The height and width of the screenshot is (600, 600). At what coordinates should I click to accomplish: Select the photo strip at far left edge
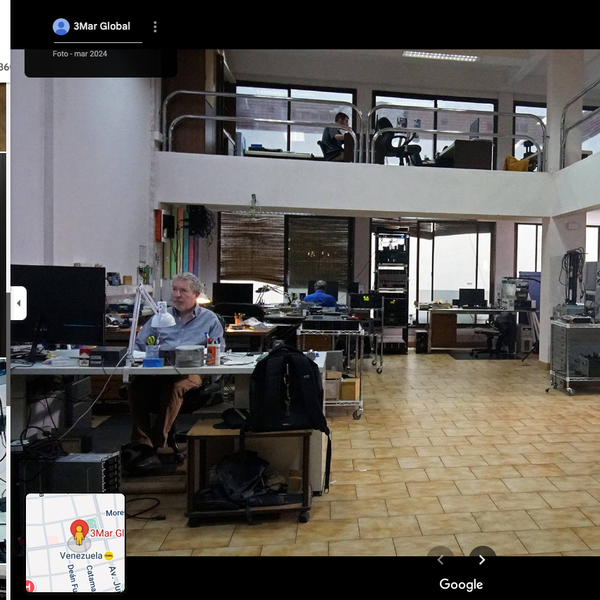coord(4,300)
